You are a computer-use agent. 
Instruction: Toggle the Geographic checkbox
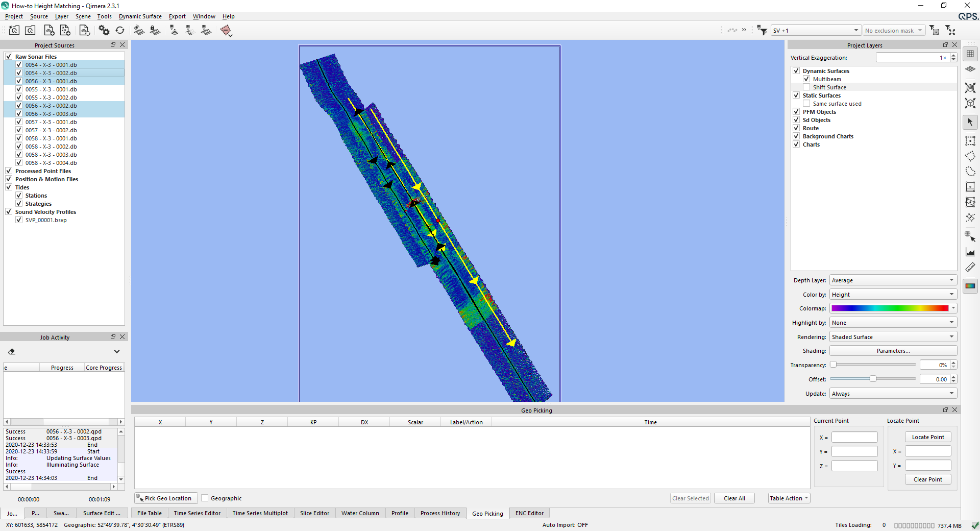tap(205, 498)
